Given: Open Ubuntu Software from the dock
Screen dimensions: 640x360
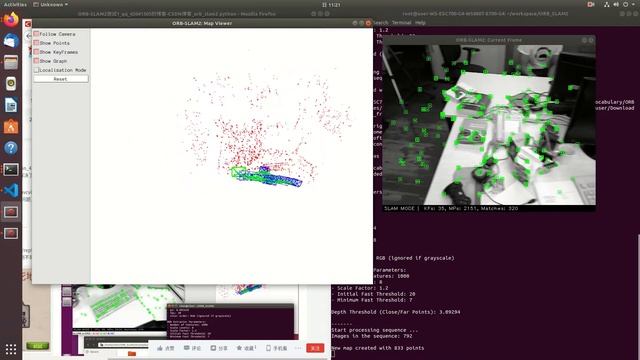Looking at the screenshot, I should pos(11,127).
